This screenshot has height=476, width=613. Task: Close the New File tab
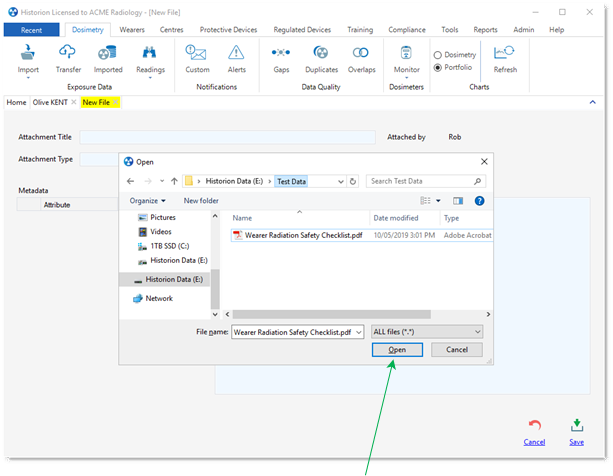(x=115, y=102)
